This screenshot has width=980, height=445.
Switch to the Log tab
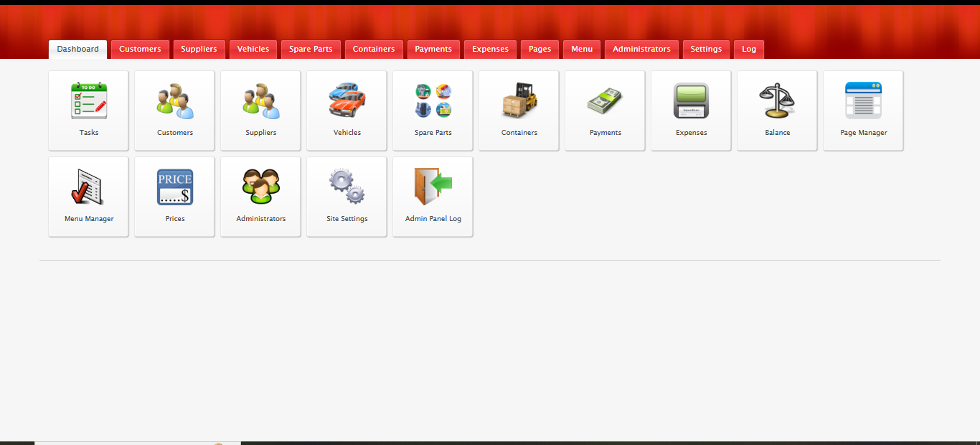749,50
